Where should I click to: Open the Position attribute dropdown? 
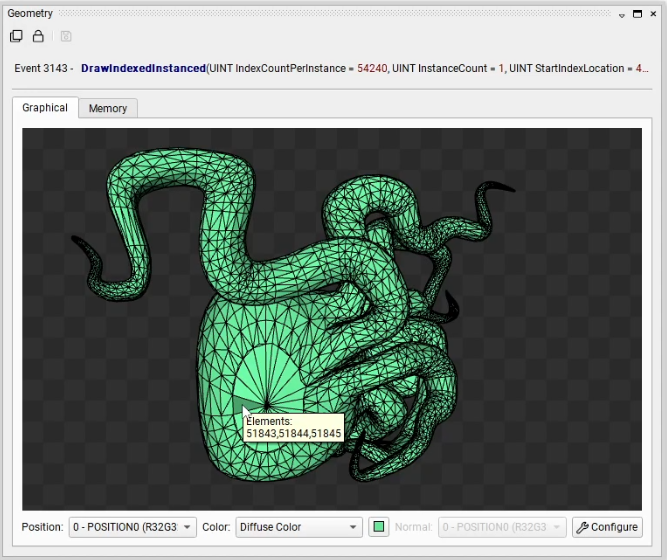[x=132, y=527]
